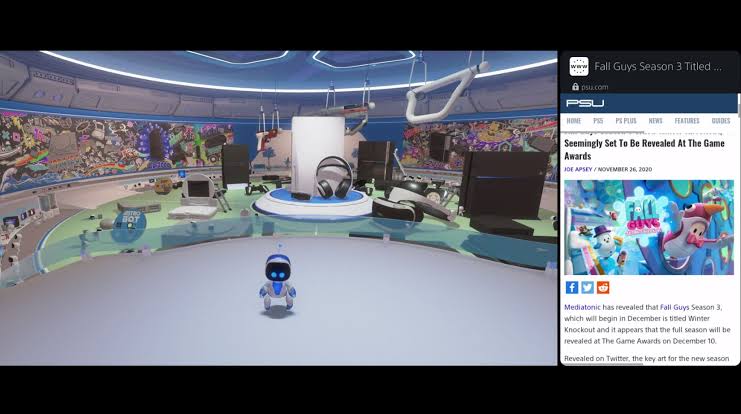Viewport: 741px width, 414px height.
Task: Share the article on Reddit
Action: click(x=603, y=287)
